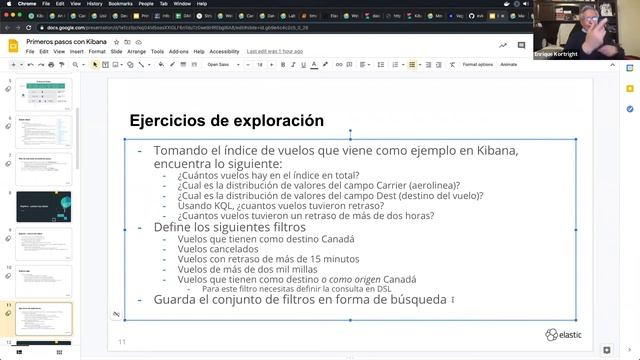This screenshot has width=640, height=360.
Task: Click the activity dashboard trend icon
Action: (503, 45)
